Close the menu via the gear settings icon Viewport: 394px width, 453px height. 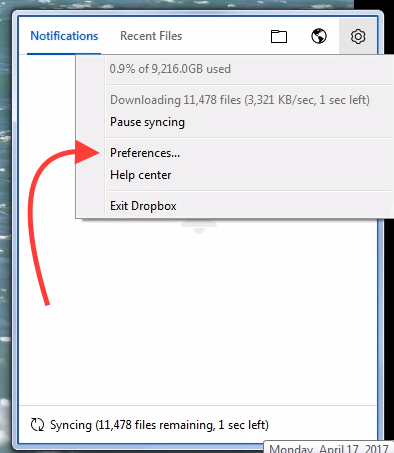pos(358,36)
